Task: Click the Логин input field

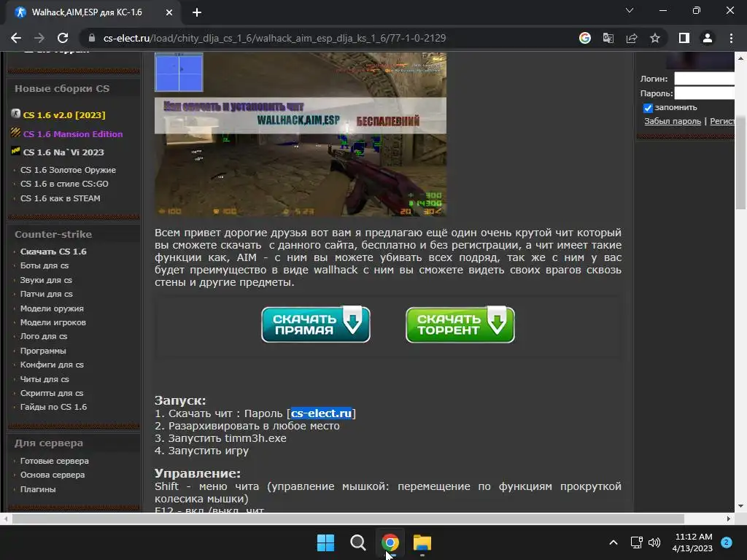Action: 704,79
